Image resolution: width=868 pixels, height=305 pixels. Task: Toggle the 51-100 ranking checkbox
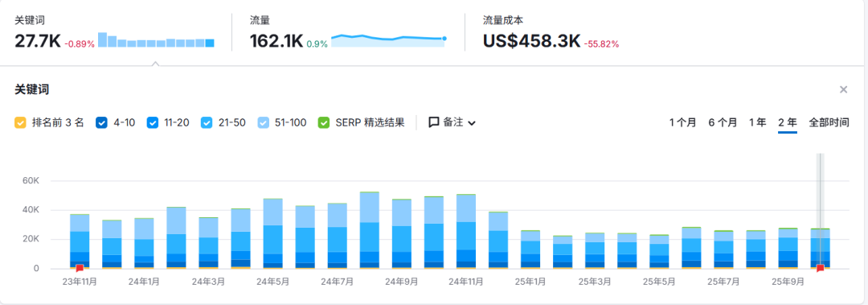coord(264,122)
